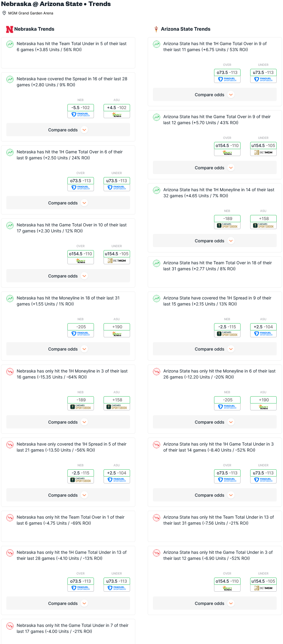Select -189 in Arizona State 1H Moneyline trend
283x644 pixels.
(227, 219)
